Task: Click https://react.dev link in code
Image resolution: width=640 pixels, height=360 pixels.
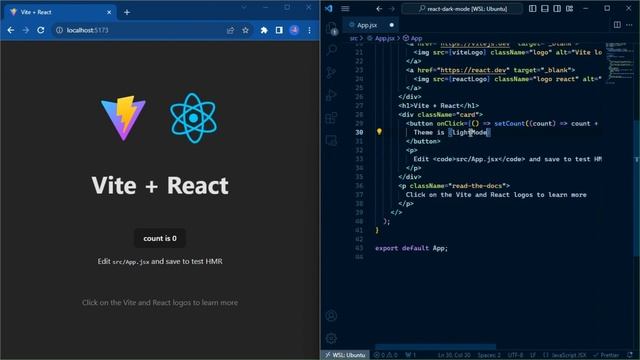Action: pyautogui.click(x=473, y=70)
